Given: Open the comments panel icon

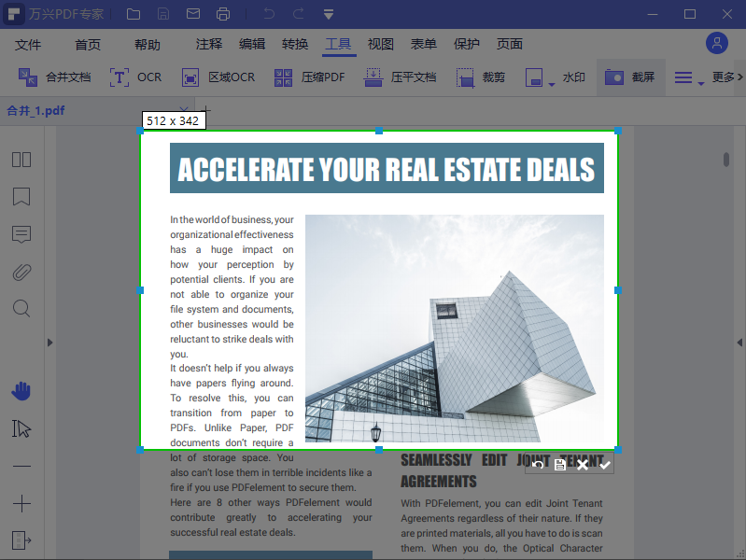Looking at the screenshot, I should pyautogui.click(x=21, y=234).
